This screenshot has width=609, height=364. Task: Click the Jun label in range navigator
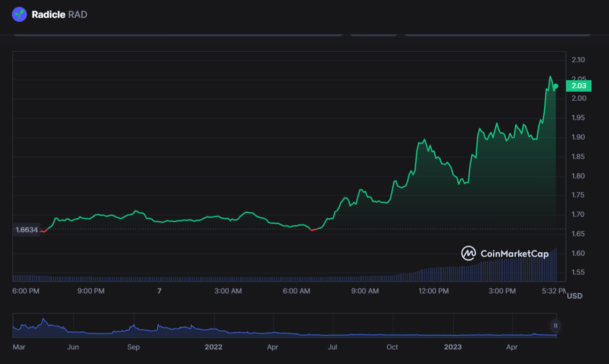73,347
